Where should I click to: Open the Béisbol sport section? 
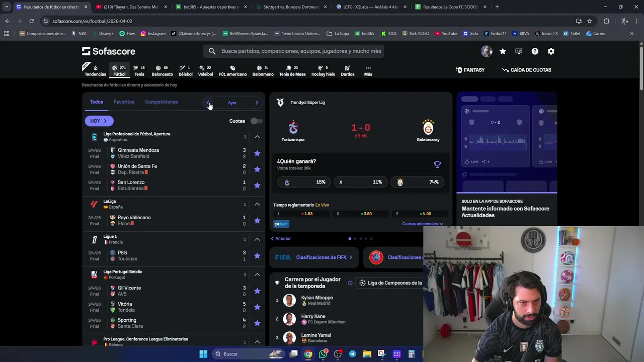(185, 70)
